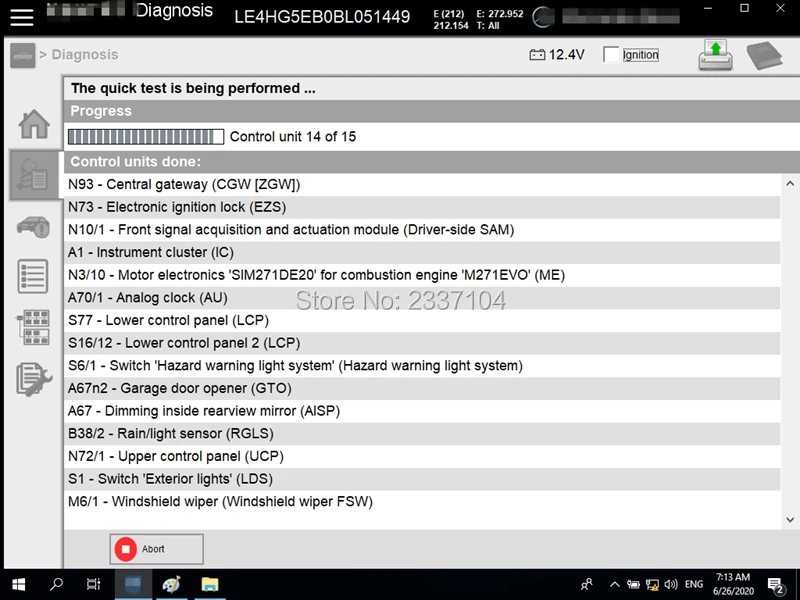Image resolution: width=800 pixels, height=600 pixels.
Task: Select N72/1 - Upper control panel row
Action: (422, 456)
